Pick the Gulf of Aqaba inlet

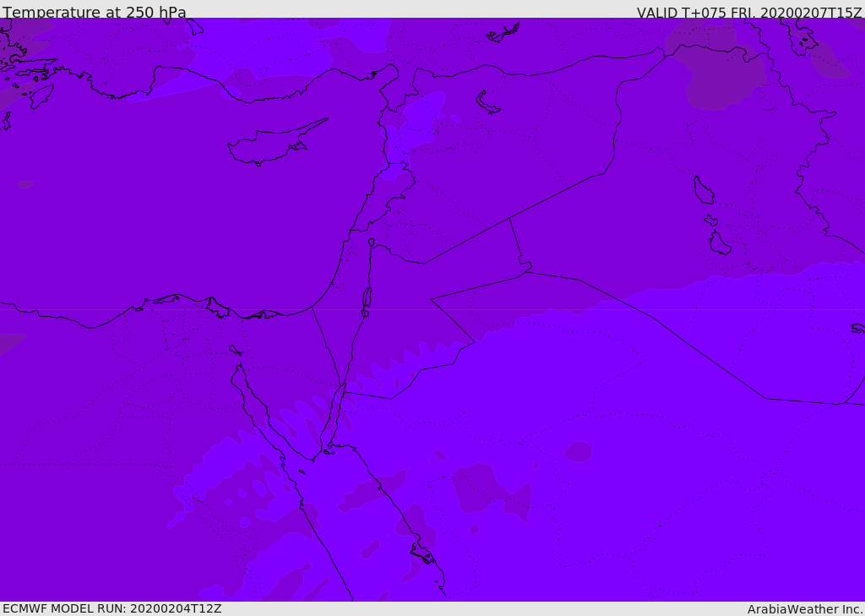(x=337, y=412)
